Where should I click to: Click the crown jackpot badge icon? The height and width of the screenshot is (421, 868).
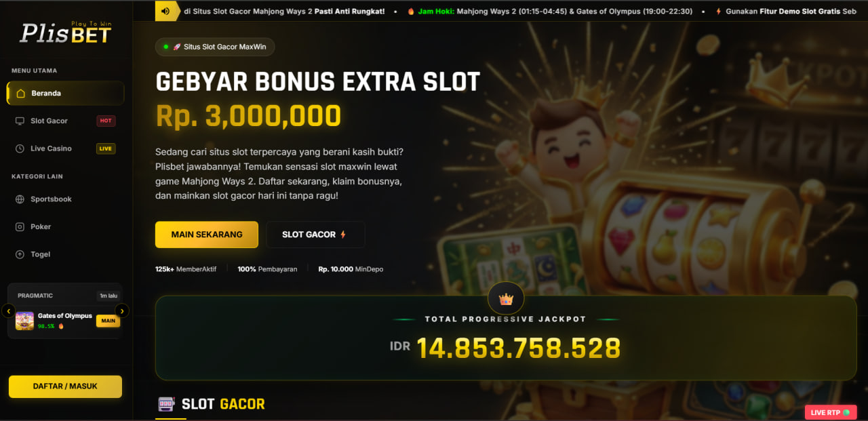tap(506, 298)
